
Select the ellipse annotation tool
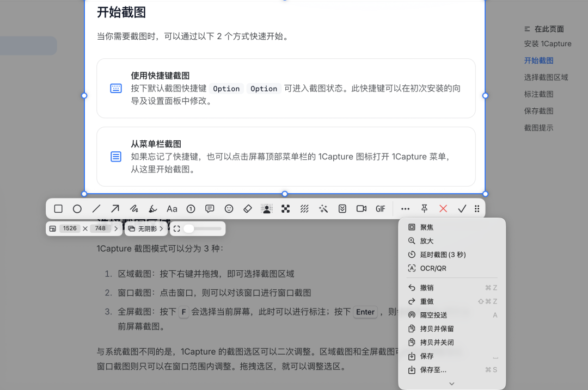pyautogui.click(x=77, y=209)
